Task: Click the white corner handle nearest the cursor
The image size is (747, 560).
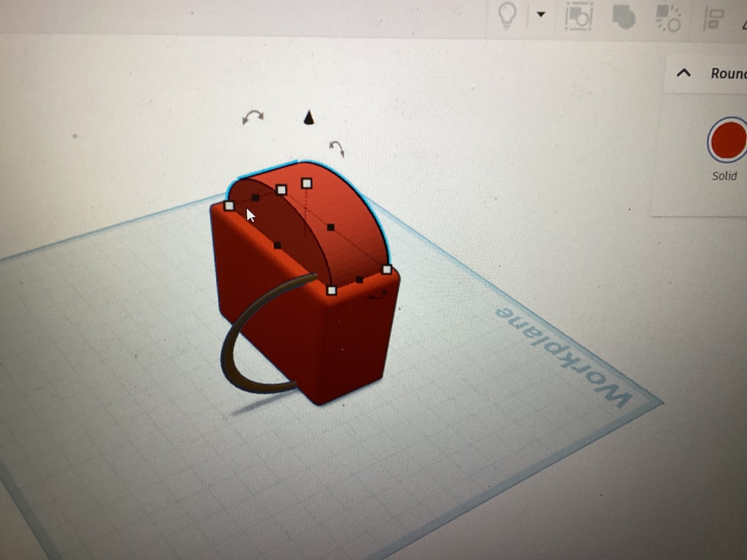Action: click(229, 206)
